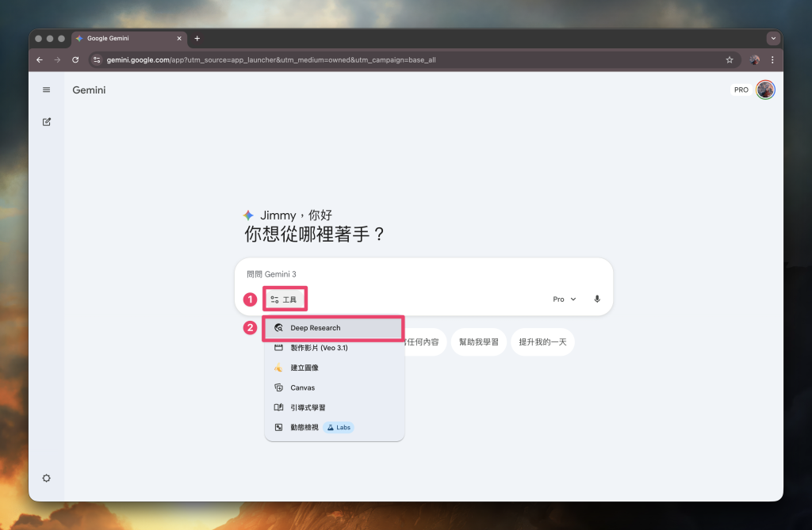Open Chrome's three-dot menu icon
Image resolution: width=812 pixels, height=530 pixels.
[772, 59]
